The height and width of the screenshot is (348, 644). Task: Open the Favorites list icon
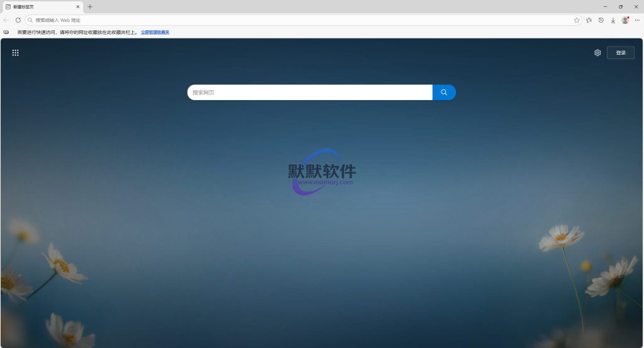point(589,20)
